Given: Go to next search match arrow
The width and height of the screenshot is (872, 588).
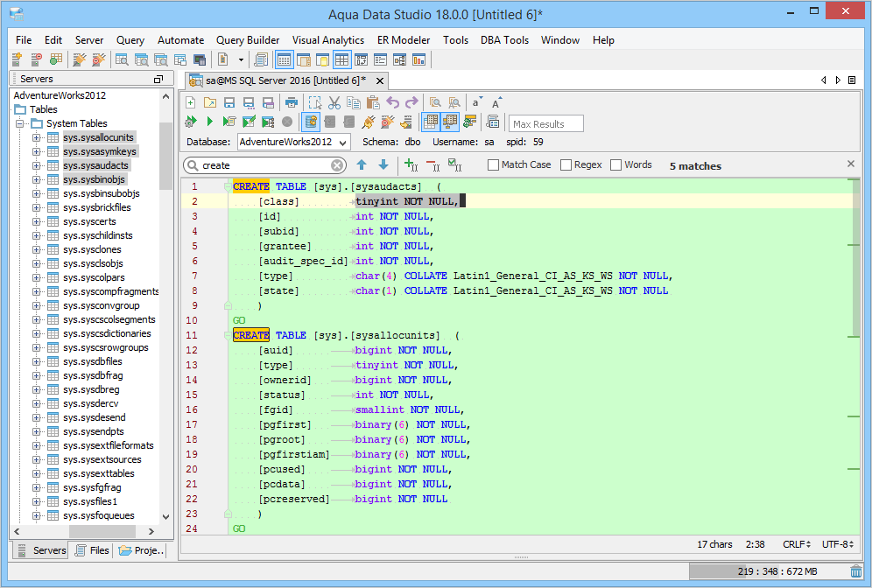Looking at the screenshot, I should (383, 164).
